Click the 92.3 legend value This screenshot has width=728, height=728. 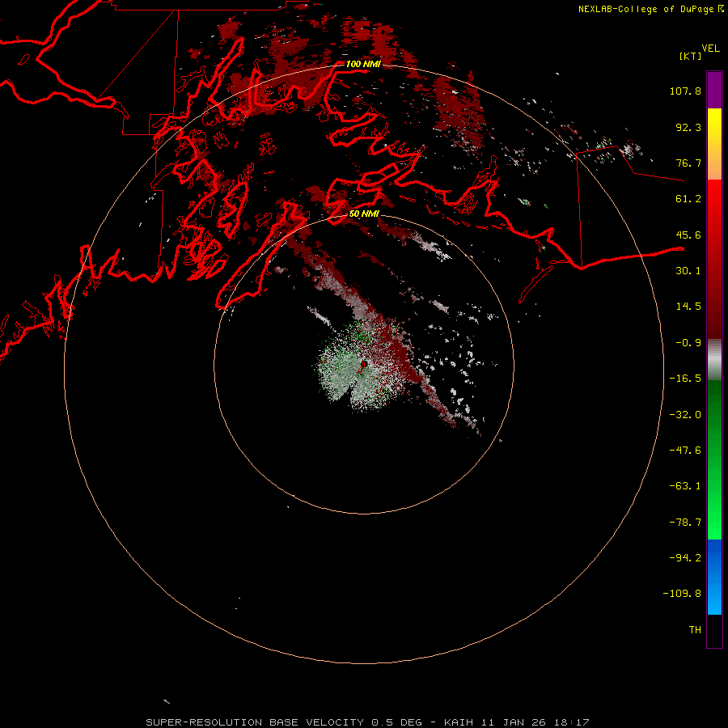[x=688, y=127]
